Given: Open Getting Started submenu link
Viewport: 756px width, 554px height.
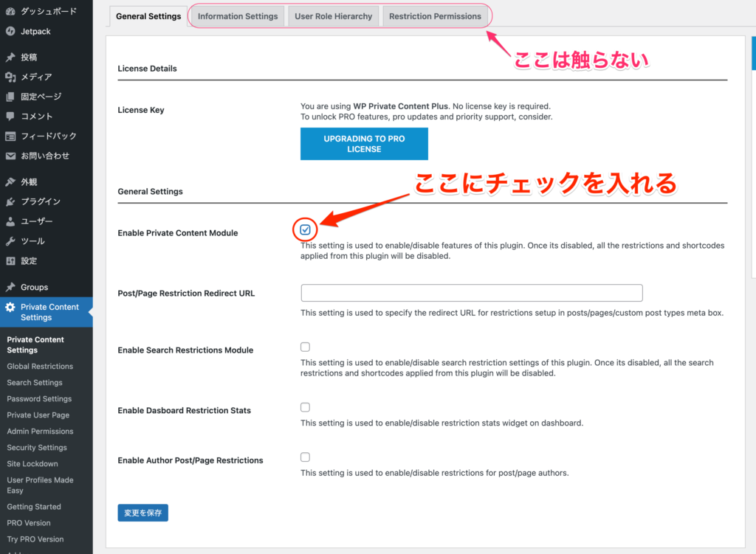Looking at the screenshot, I should pos(34,507).
